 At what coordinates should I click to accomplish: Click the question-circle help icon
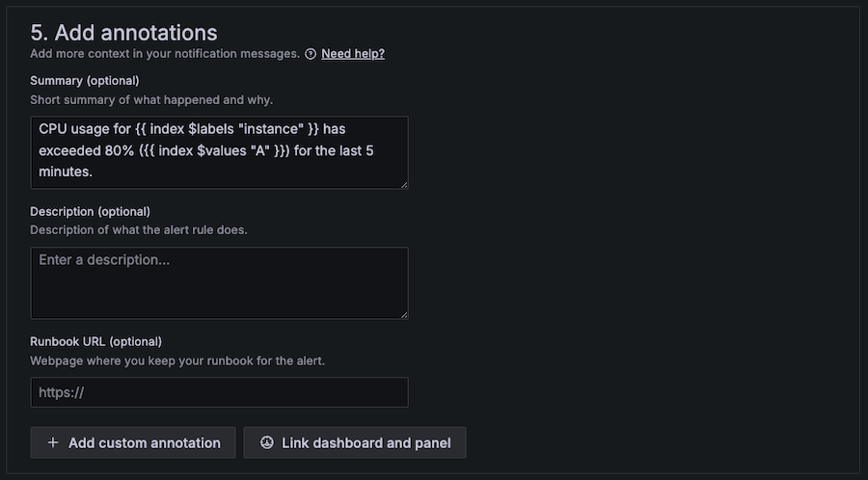coord(311,54)
